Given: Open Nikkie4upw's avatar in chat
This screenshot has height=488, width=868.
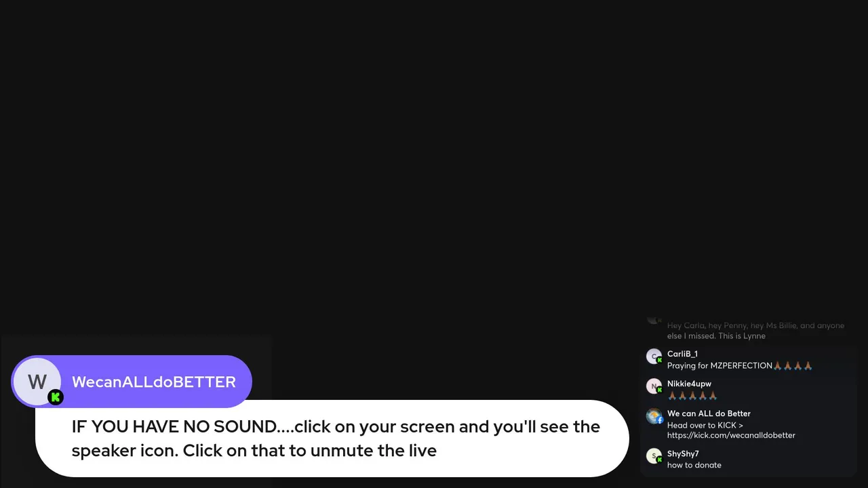Looking at the screenshot, I should coord(654,386).
